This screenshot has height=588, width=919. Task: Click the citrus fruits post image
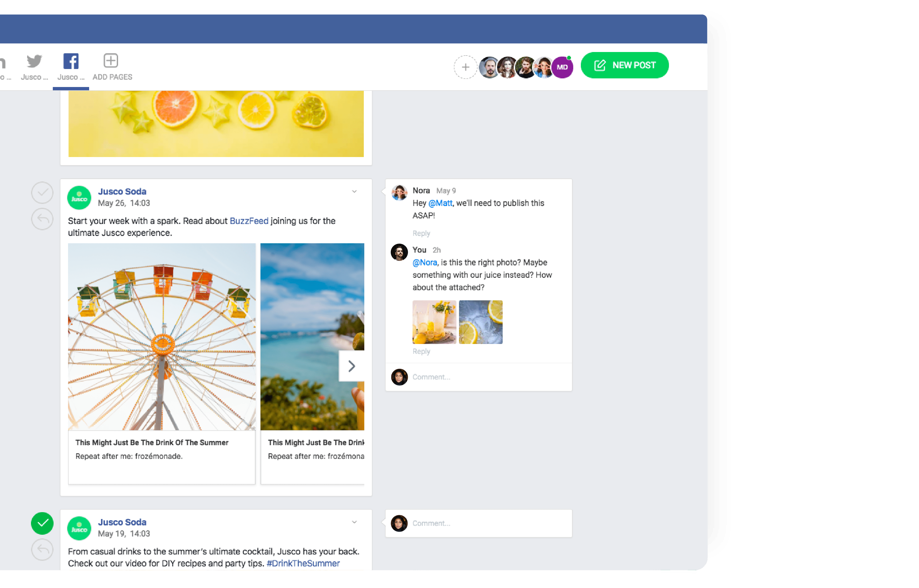tap(216, 124)
